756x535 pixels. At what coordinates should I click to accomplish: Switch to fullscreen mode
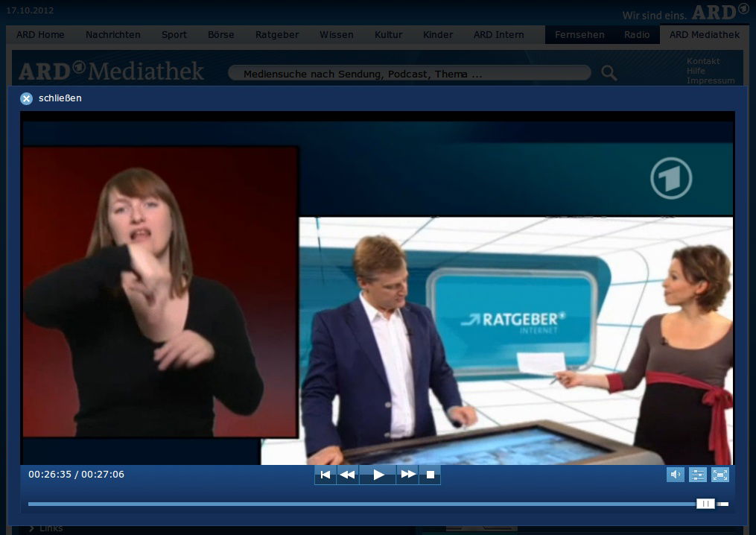click(x=720, y=475)
